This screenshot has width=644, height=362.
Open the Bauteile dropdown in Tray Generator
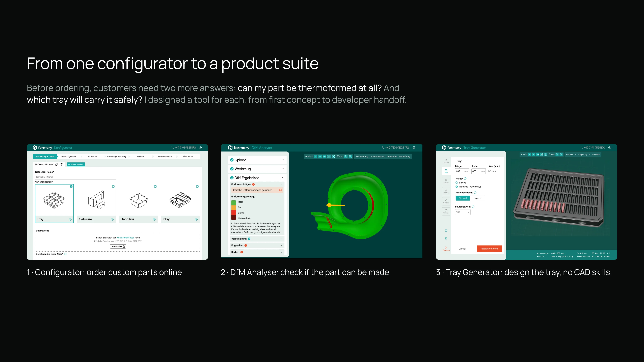click(x=571, y=155)
